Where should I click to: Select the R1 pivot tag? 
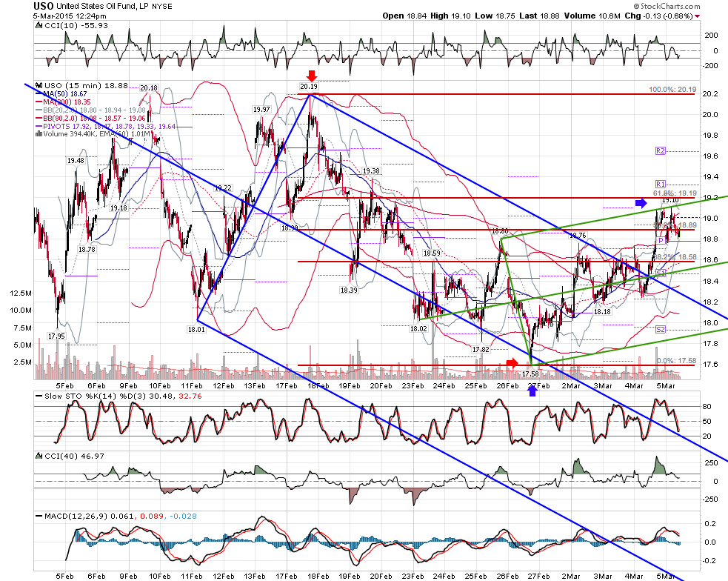(x=660, y=184)
